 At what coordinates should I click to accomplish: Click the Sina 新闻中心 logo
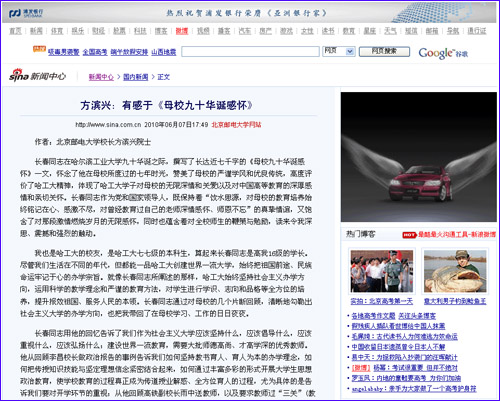click(x=37, y=76)
